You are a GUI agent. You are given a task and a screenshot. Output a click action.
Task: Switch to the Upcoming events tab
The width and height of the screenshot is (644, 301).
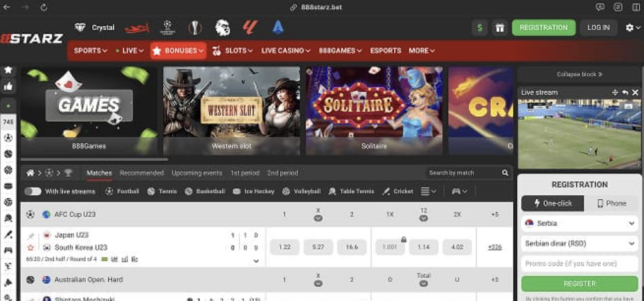point(197,173)
